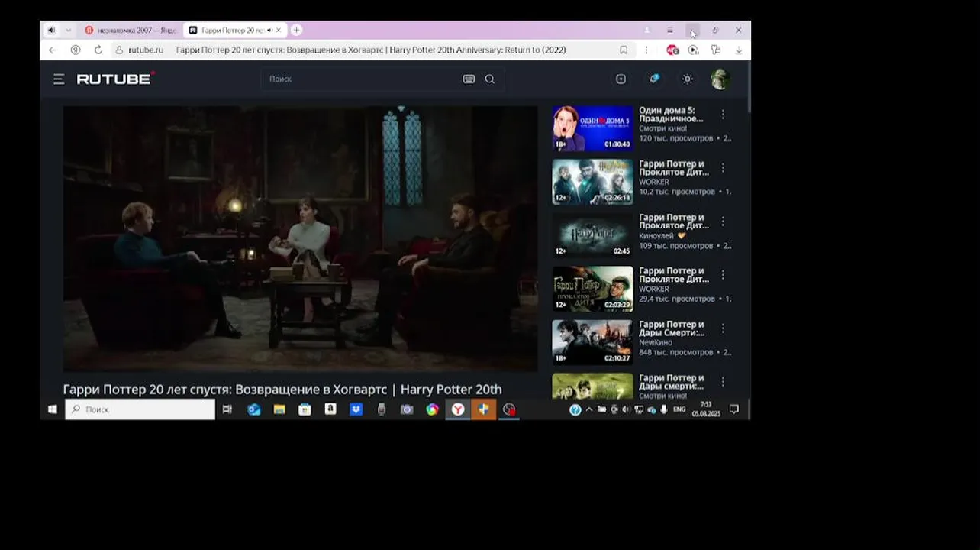Image resolution: width=980 pixels, height=550 pixels.
Task: Open the browser main menu (three lines)
Action: coord(669,30)
